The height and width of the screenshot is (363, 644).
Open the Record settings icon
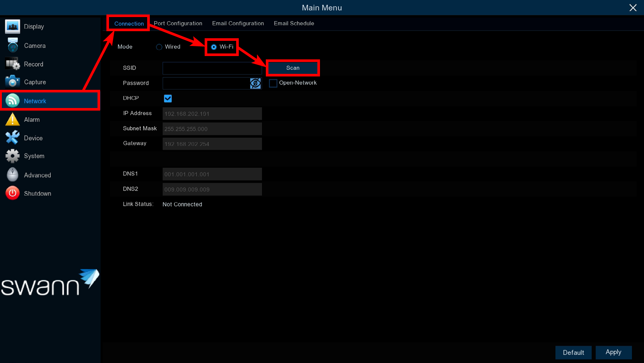click(x=12, y=64)
